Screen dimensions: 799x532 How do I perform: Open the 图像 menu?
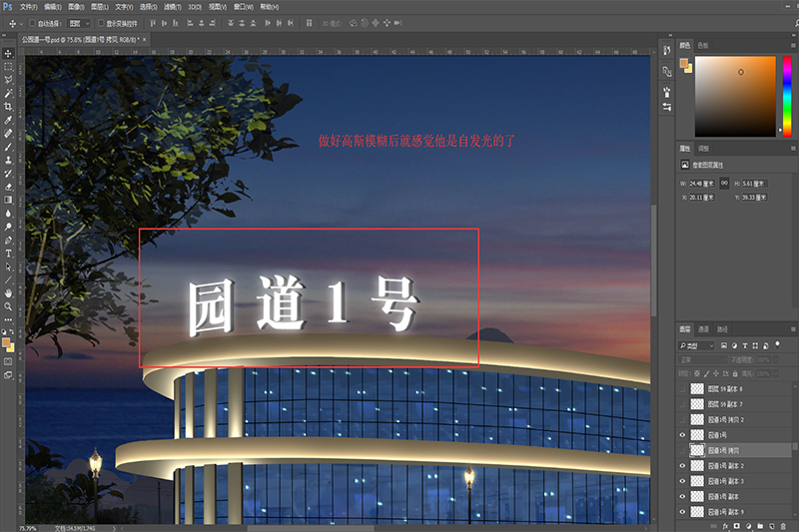point(76,6)
